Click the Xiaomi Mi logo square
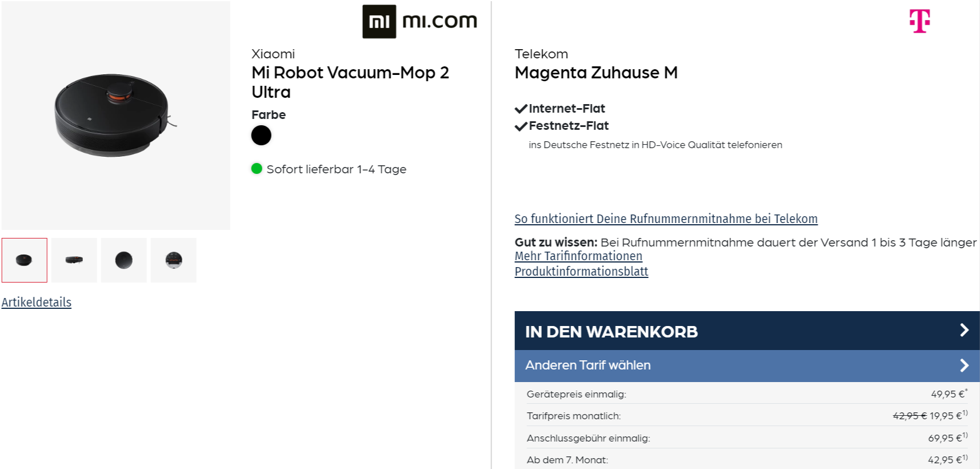Screen dimensions: 980x469 click(x=379, y=21)
